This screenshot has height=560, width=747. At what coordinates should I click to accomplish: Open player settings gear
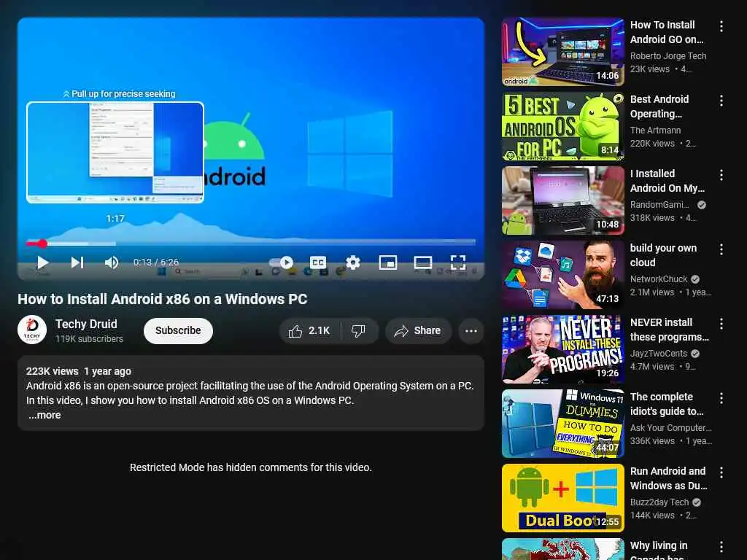coord(353,262)
